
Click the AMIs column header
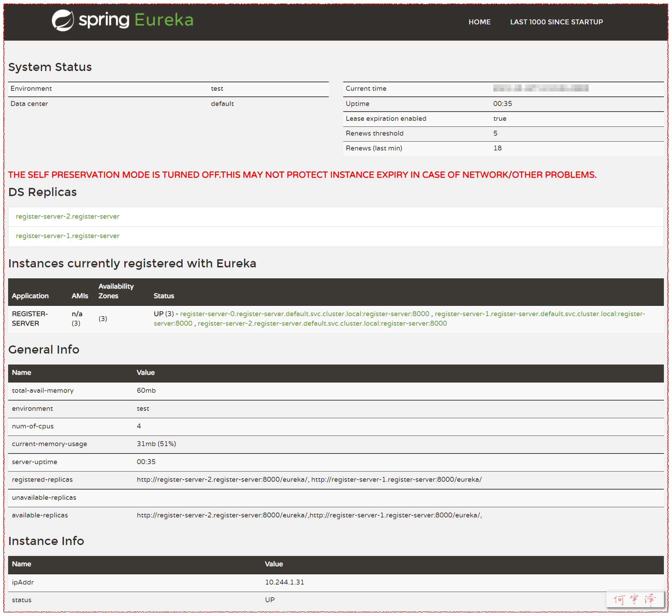point(80,296)
